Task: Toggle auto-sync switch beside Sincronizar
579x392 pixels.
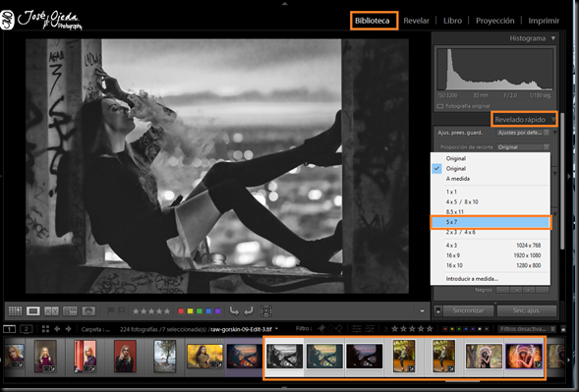Action: point(438,310)
